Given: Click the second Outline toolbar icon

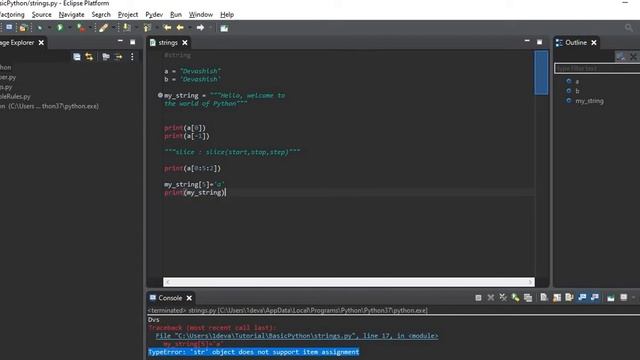Looking at the screenshot, I should [633, 56].
